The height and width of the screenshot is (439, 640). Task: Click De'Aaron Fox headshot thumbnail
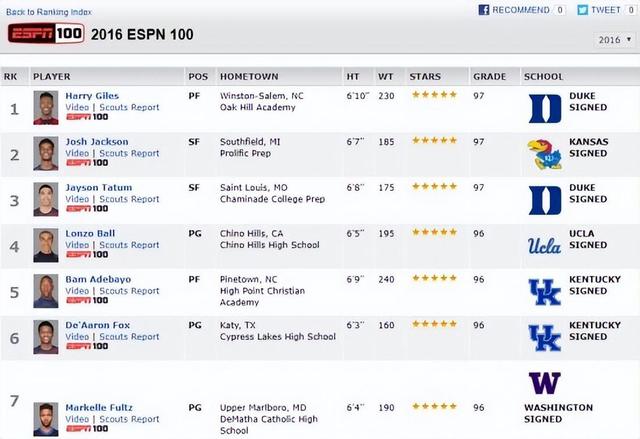(x=44, y=336)
